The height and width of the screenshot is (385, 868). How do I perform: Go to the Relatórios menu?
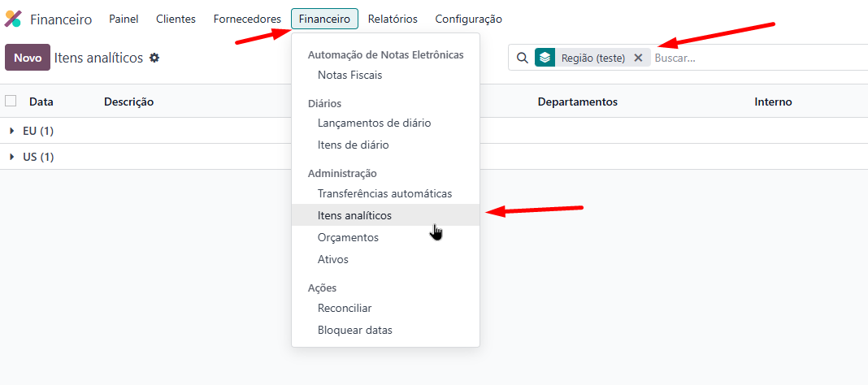point(393,19)
